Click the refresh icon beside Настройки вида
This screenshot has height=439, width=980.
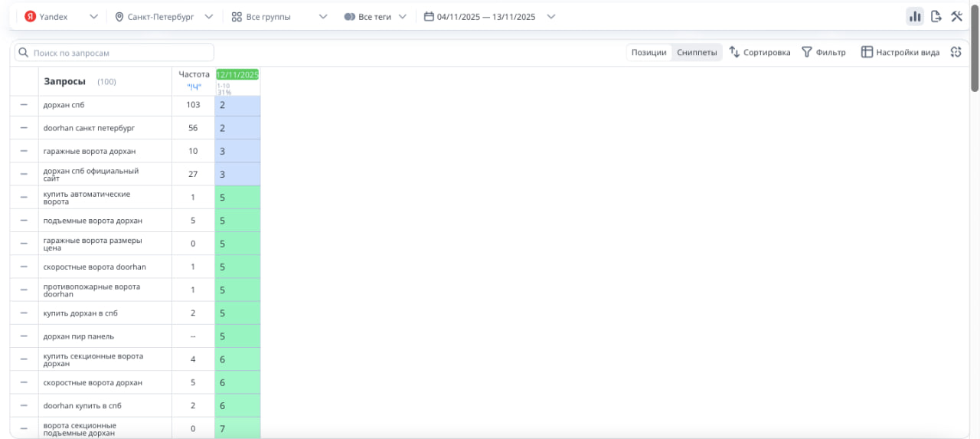tap(955, 52)
